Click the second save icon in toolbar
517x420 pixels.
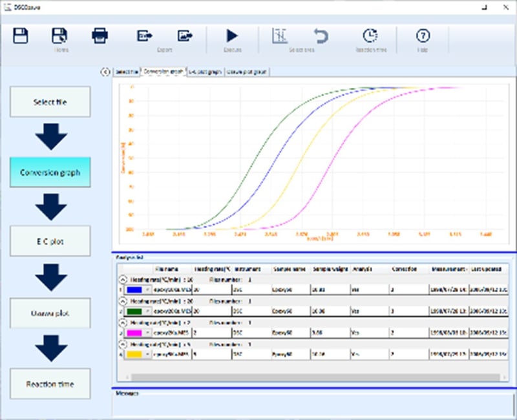pyautogui.click(x=60, y=36)
